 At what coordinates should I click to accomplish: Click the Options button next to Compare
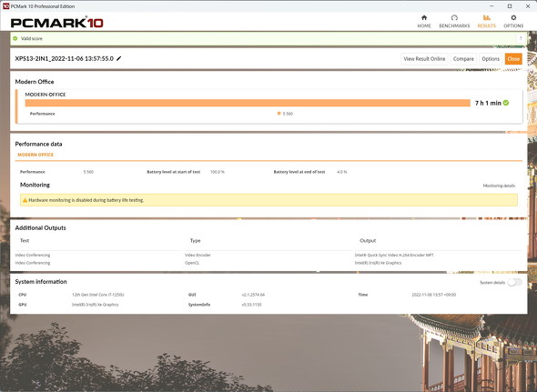(491, 59)
